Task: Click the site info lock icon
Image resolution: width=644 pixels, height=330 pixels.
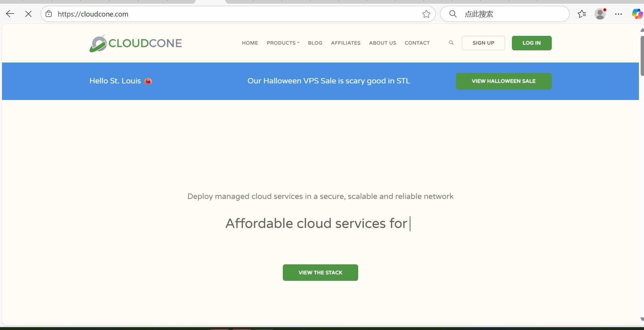Action: (x=49, y=14)
